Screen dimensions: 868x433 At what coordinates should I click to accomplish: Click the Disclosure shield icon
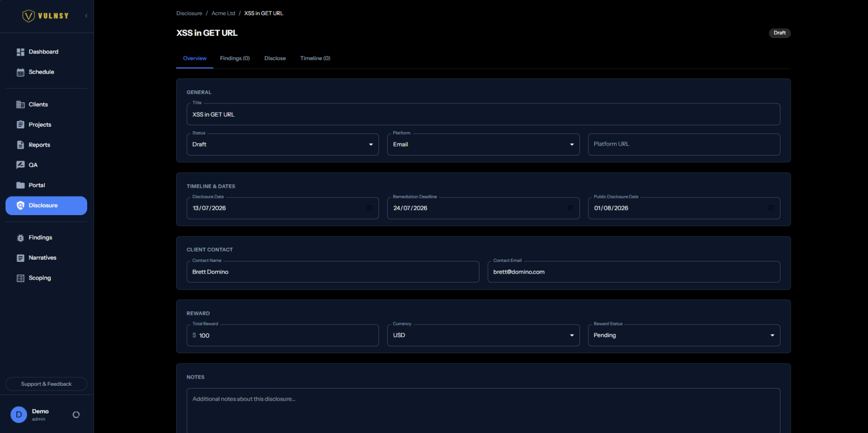(x=20, y=206)
